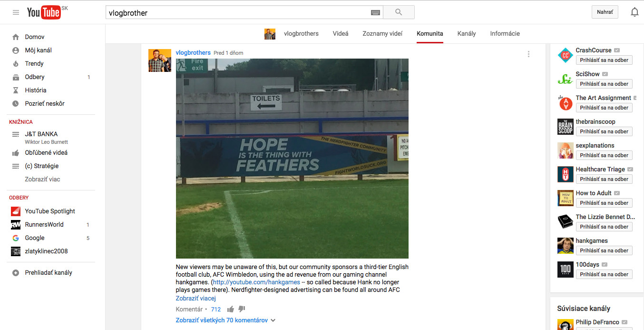644x330 pixels.
Task: Click the post's football pitch image
Action: coord(292,159)
